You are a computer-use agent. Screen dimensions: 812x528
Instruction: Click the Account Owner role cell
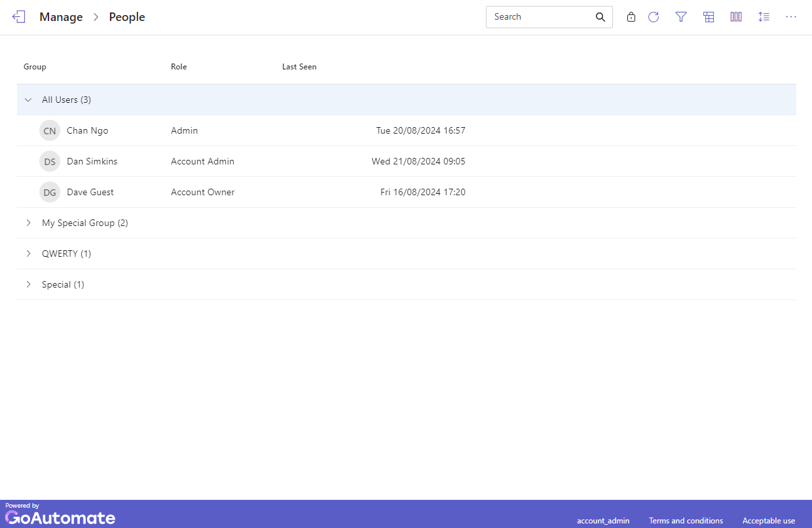coord(202,192)
